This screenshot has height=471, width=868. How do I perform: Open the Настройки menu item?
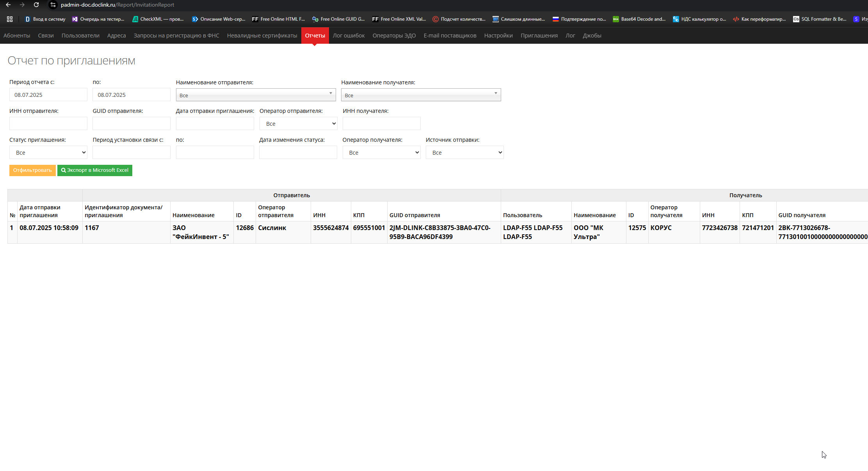[498, 36]
